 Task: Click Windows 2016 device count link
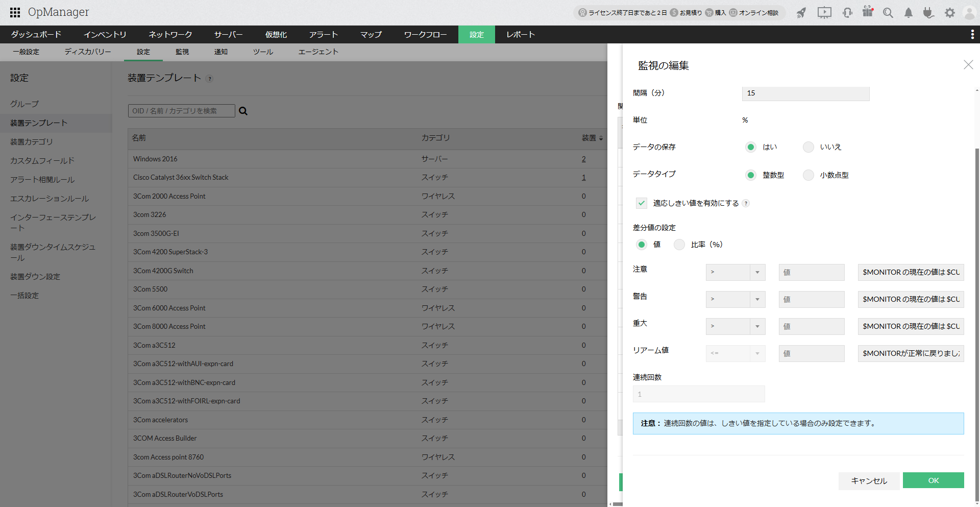point(584,159)
